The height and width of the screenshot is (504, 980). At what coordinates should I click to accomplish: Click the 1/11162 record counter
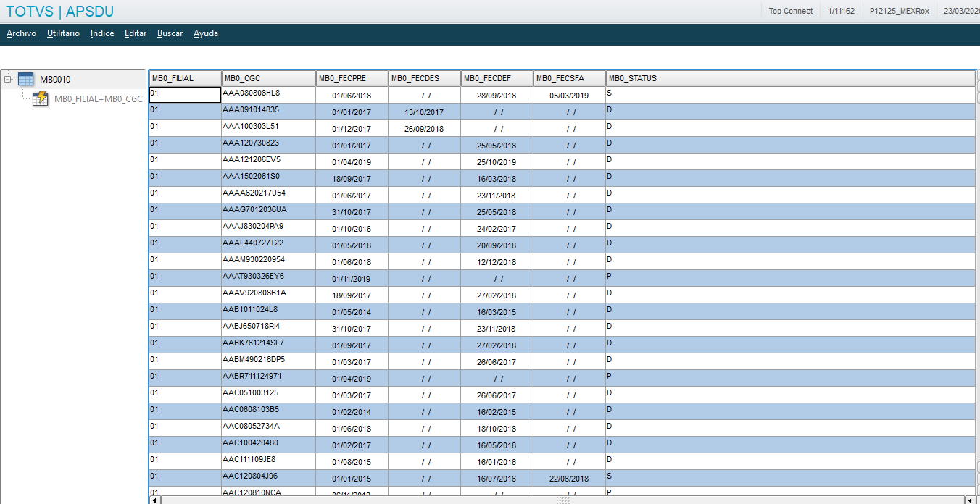point(841,11)
